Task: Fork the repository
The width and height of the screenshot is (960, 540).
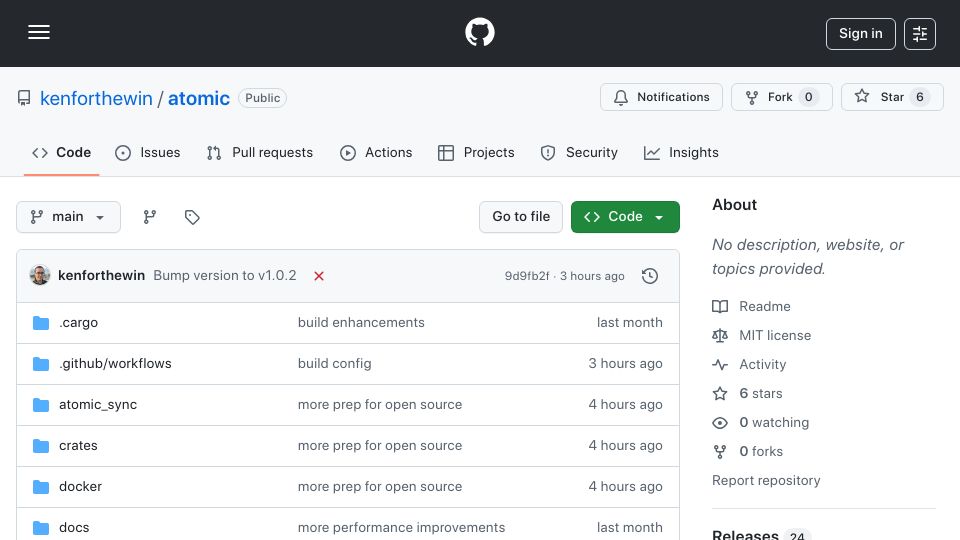Action: click(x=781, y=97)
